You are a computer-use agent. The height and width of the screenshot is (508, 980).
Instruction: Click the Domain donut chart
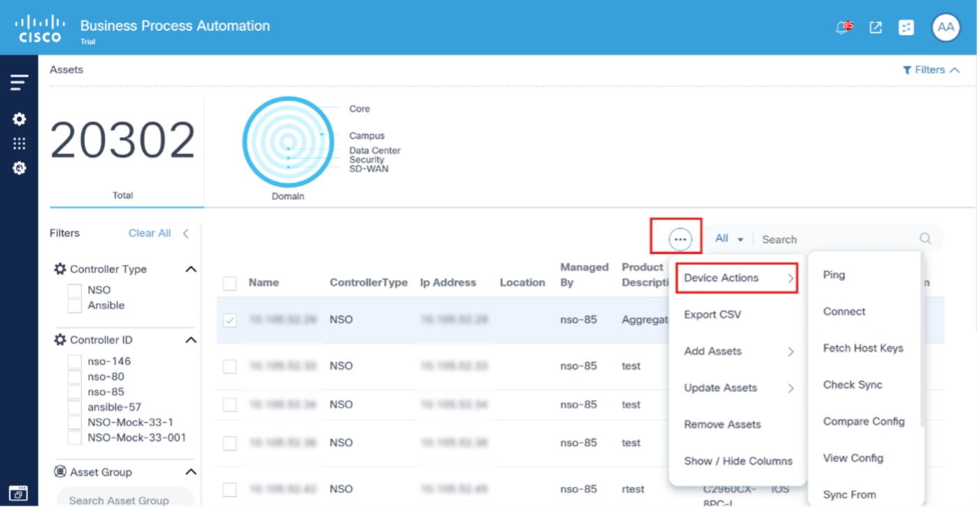tap(288, 143)
